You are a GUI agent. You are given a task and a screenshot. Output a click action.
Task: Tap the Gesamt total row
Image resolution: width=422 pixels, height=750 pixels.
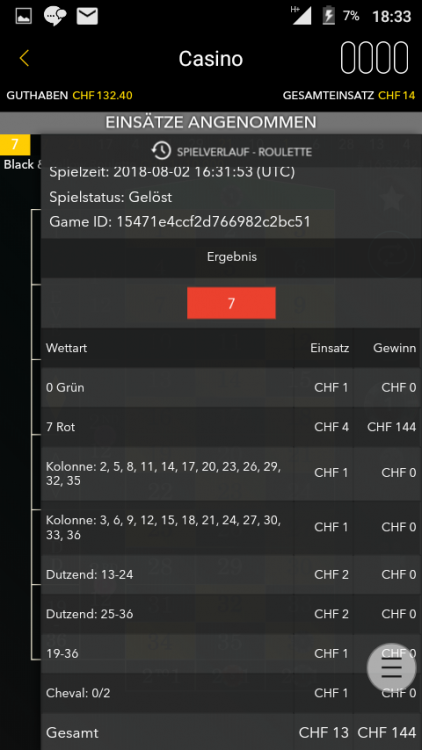coord(231,732)
